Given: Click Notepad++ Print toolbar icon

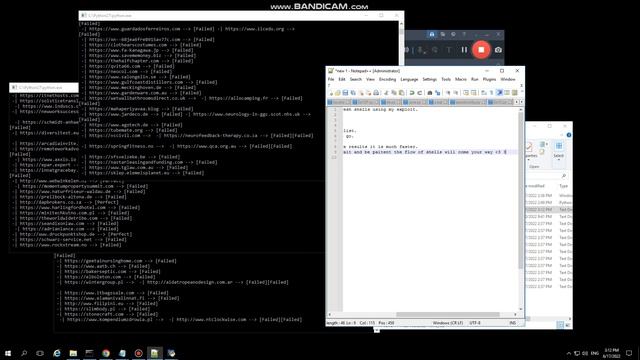Looking at the screenshot, I should [x=376, y=93].
